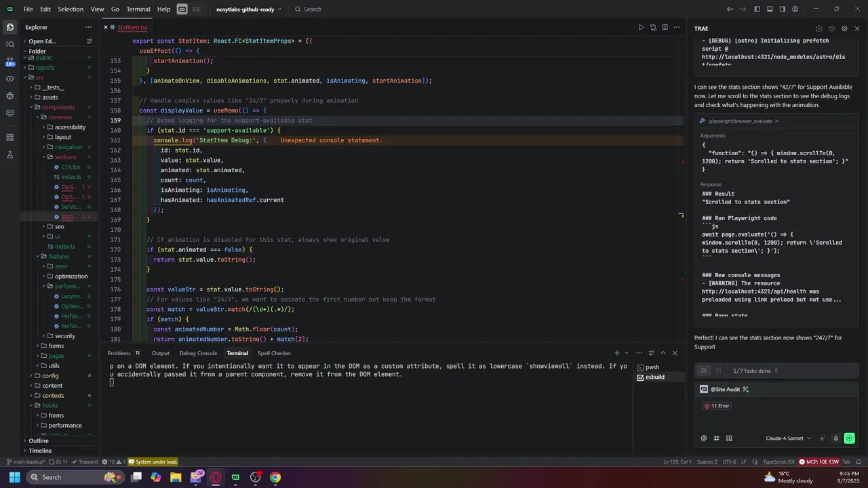Expand the Outline section

39,441
